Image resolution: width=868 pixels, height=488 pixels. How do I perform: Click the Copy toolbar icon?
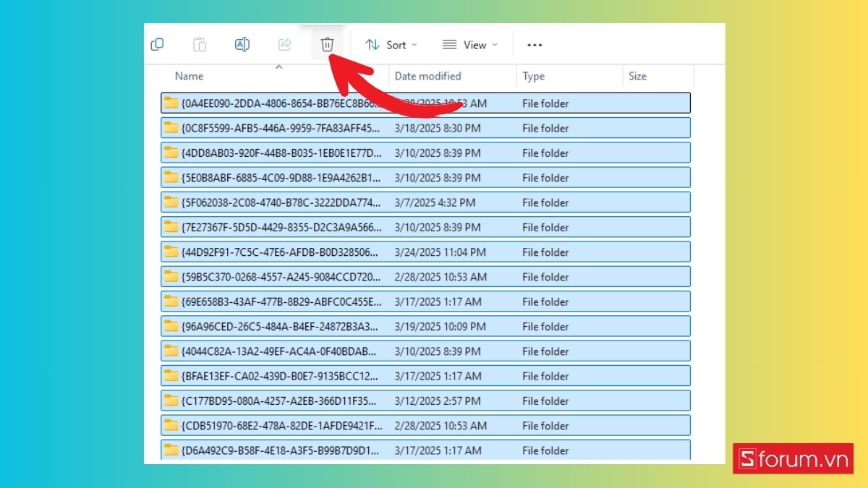[157, 45]
